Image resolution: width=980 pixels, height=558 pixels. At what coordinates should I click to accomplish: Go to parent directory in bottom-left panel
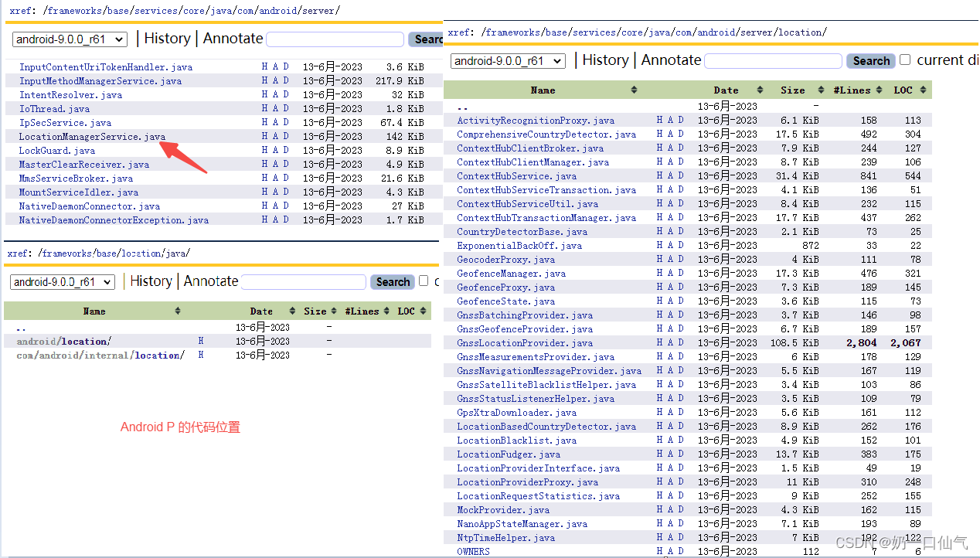[x=21, y=328]
